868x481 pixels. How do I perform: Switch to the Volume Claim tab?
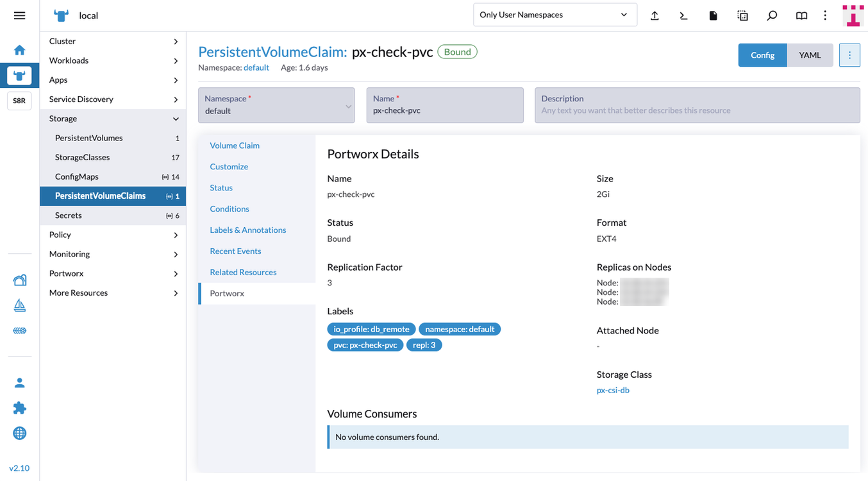click(235, 146)
